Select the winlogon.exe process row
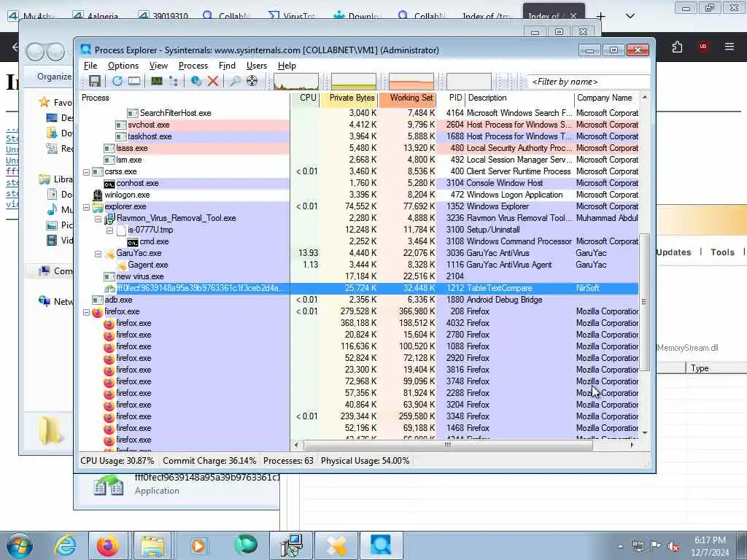This screenshot has height=560, width=747. click(359, 195)
